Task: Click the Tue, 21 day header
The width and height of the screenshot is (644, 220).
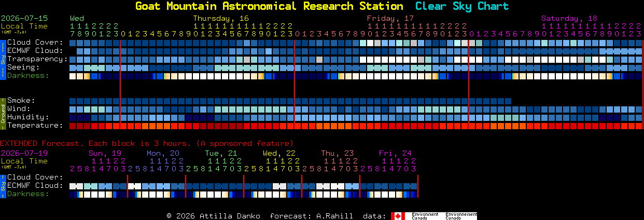Action: point(221,153)
